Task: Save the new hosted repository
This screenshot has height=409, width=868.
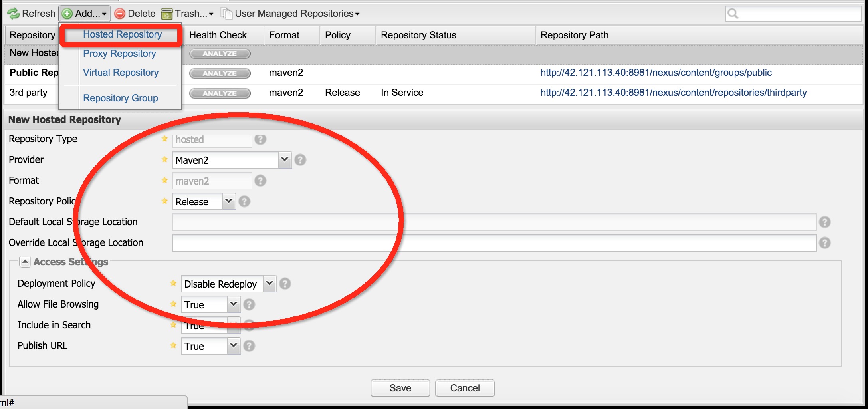Action: tap(400, 388)
